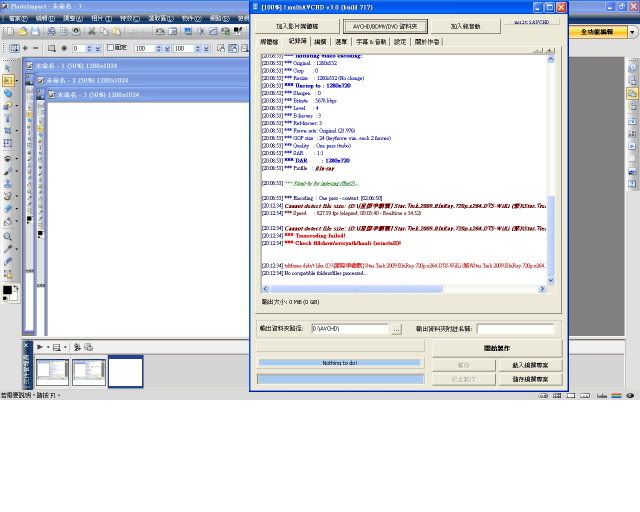Image resolution: width=640 pixels, height=512 pixels.
Task: Click the 加入純音軌 button
Action: pos(465,26)
